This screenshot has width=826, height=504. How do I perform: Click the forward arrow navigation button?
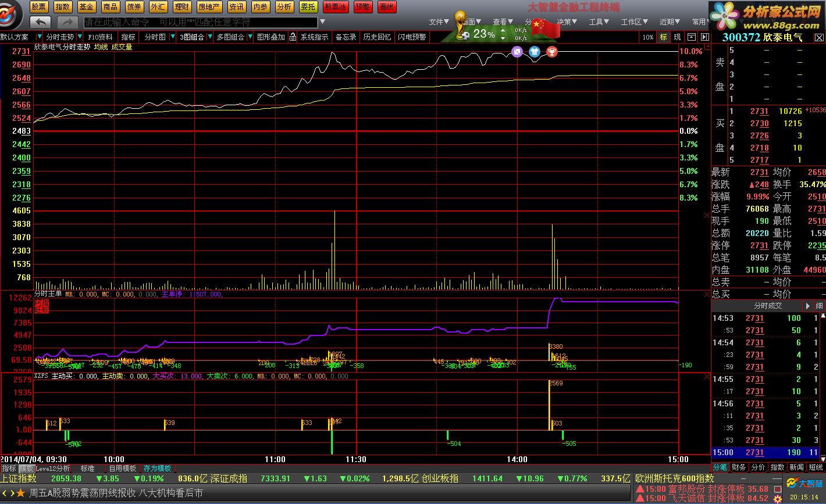point(67,22)
